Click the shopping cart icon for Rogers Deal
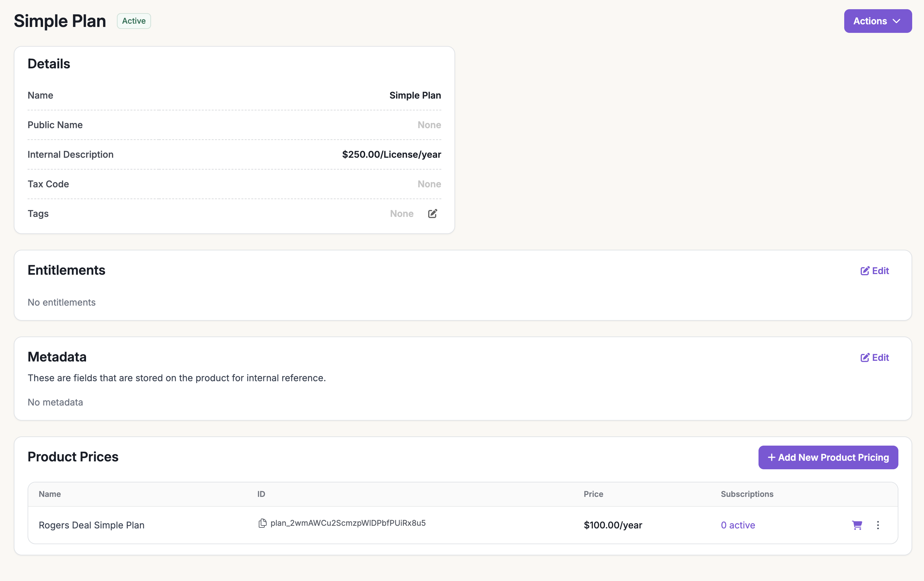The width and height of the screenshot is (924, 581). click(x=857, y=525)
